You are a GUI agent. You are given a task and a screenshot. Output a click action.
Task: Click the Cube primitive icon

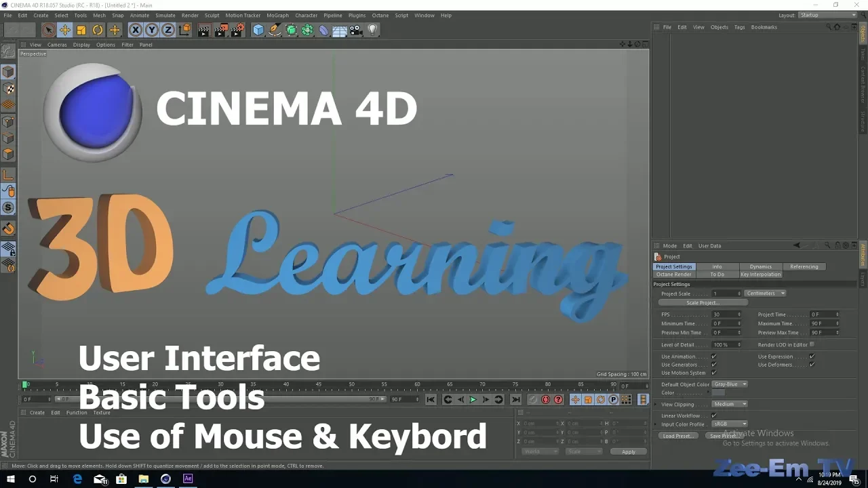(258, 30)
